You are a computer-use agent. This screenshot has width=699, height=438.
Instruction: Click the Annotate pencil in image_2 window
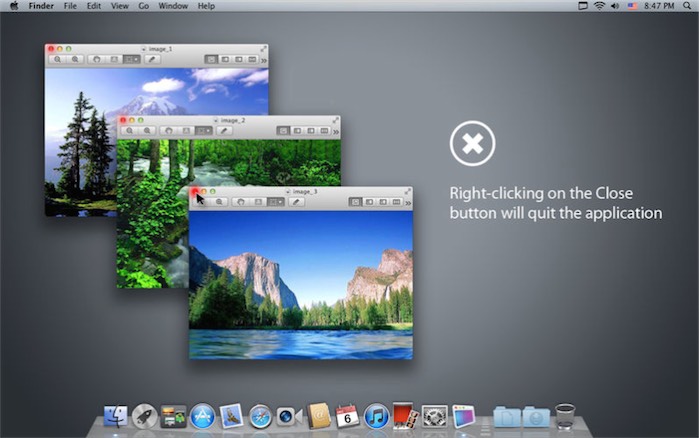click(x=224, y=131)
